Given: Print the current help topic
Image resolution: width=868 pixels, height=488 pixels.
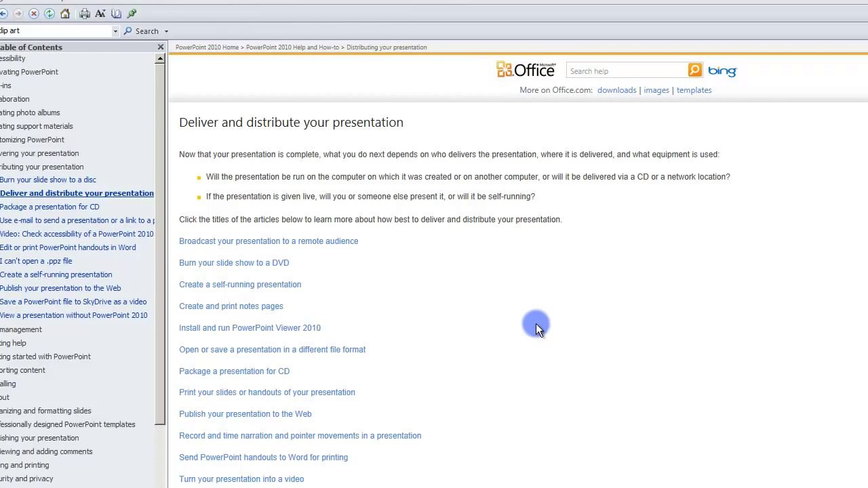Looking at the screenshot, I should [85, 14].
